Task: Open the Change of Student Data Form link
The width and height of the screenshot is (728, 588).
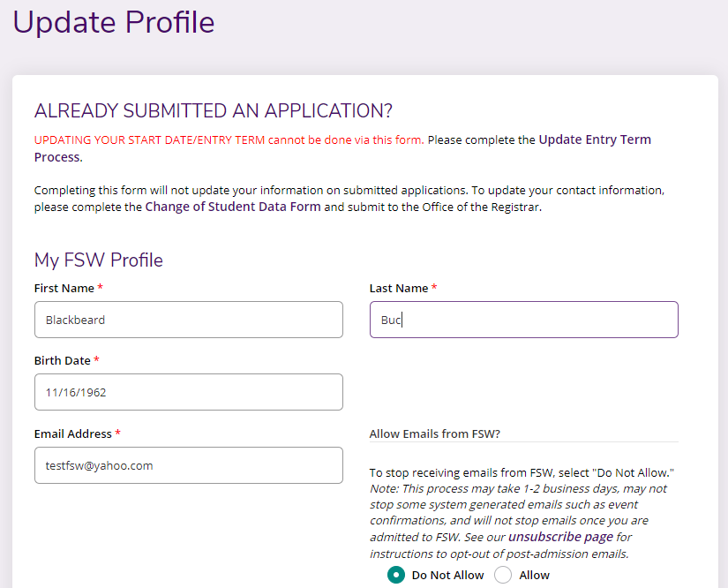Action: click(232, 207)
